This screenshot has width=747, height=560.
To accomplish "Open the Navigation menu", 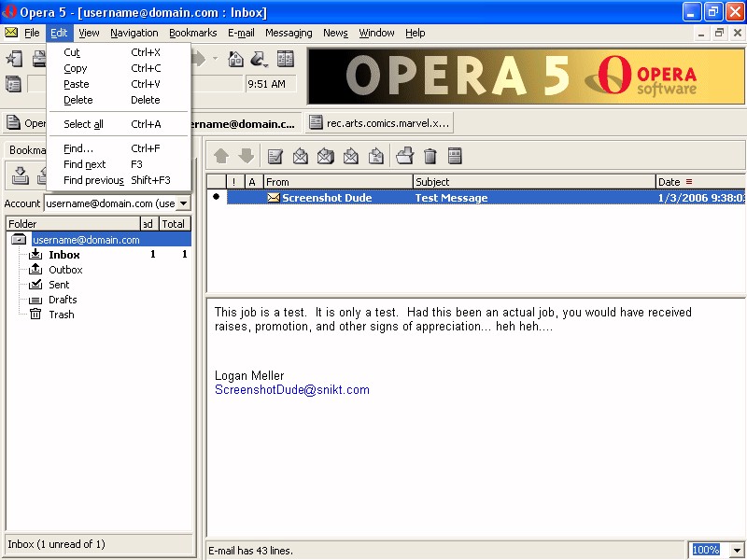I will [134, 33].
